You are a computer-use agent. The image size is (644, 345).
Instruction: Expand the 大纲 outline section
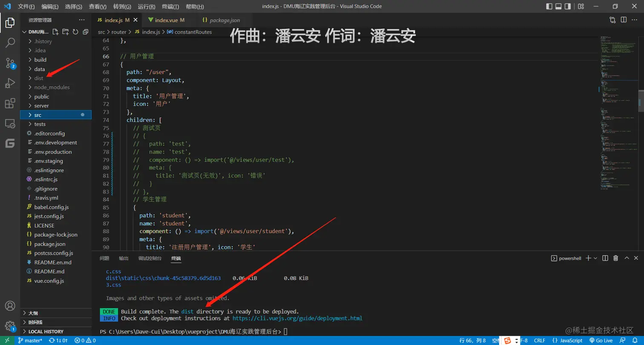[x=56, y=313]
